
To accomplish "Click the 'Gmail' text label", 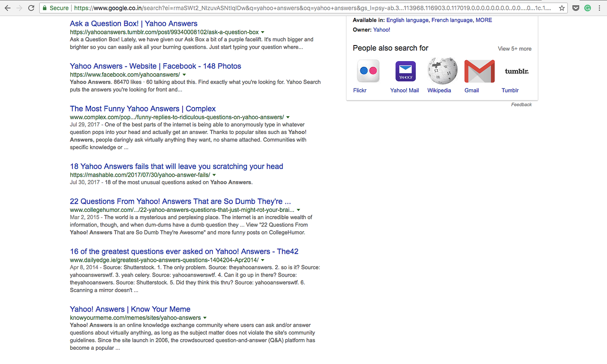I will tap(472, 90).
